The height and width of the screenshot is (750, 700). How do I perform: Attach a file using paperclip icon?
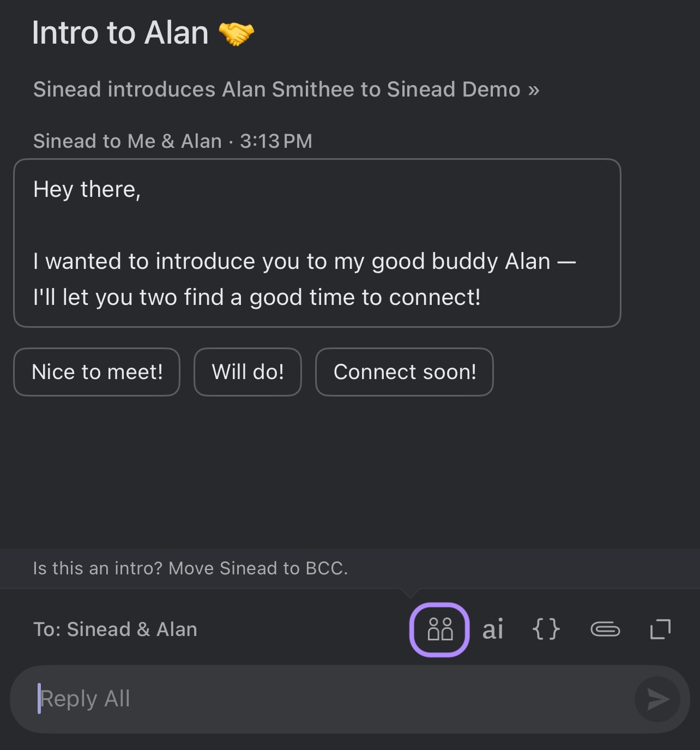(605, 629)
